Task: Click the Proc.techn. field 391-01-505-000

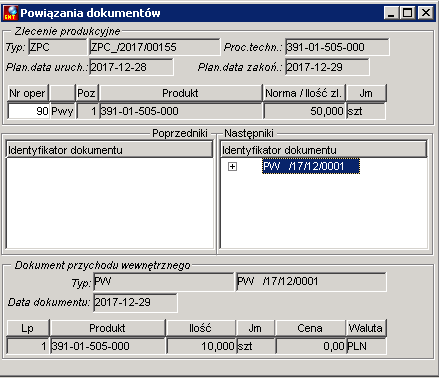Action: [x=337, y=47]
